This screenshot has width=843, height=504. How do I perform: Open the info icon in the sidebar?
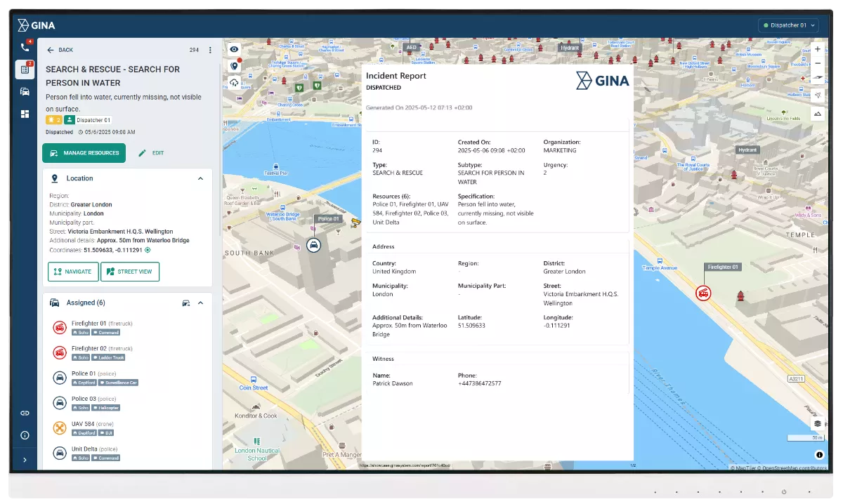(25, 435)
